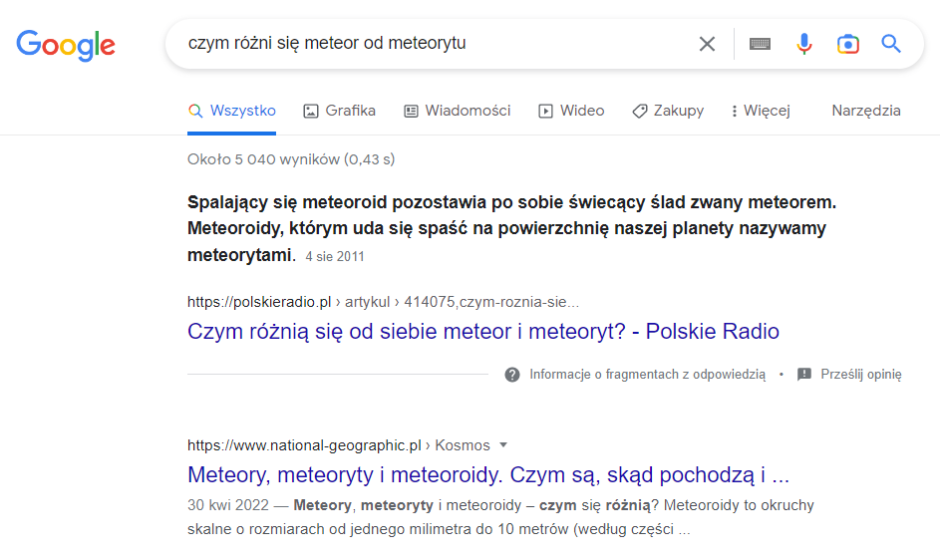Open the on-screen keyboard icon
The image size is (940, 560).
pyautogui.click(x=760, y=44)
